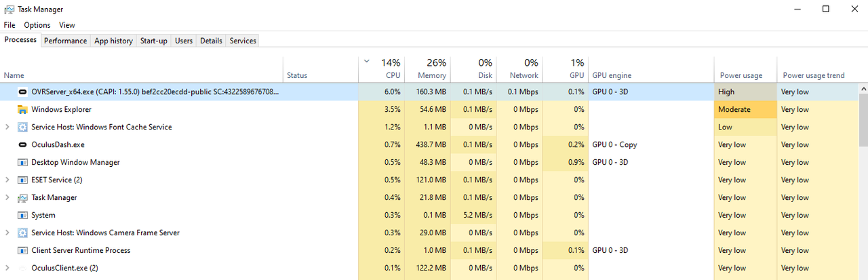Expand the ESET Service (2) group
This screenshot has width=868, height=280.
click(x=7, y=180)
